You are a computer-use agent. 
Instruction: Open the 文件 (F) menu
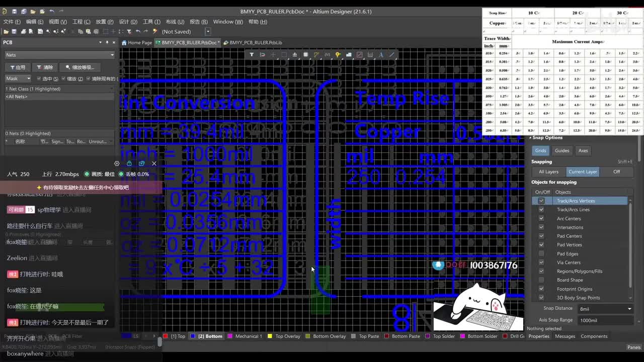tap(12, 22)
